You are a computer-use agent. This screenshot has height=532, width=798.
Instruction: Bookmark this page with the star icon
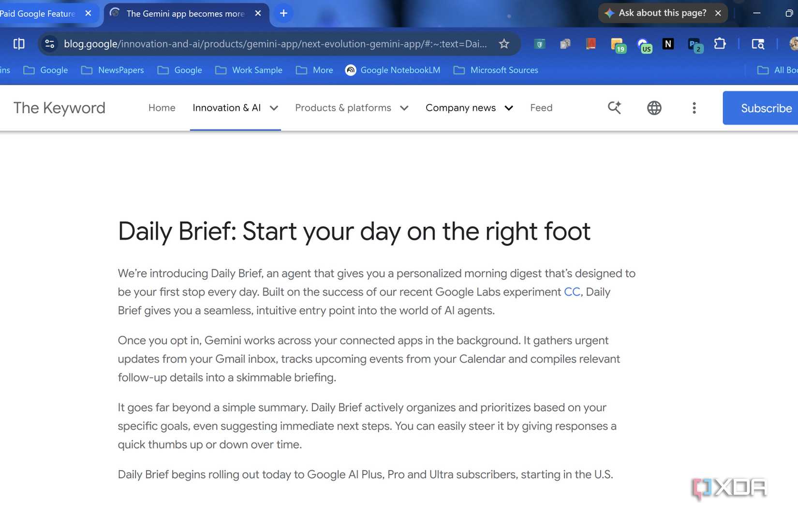504,44
